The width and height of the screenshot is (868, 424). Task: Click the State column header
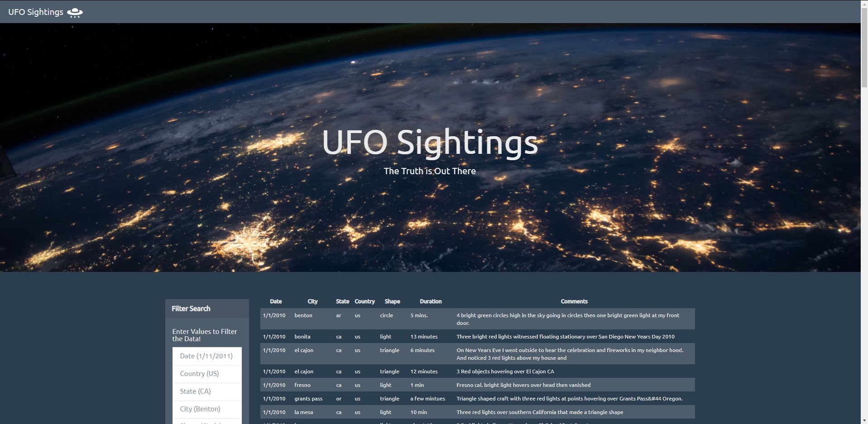(x=342, y=301)
